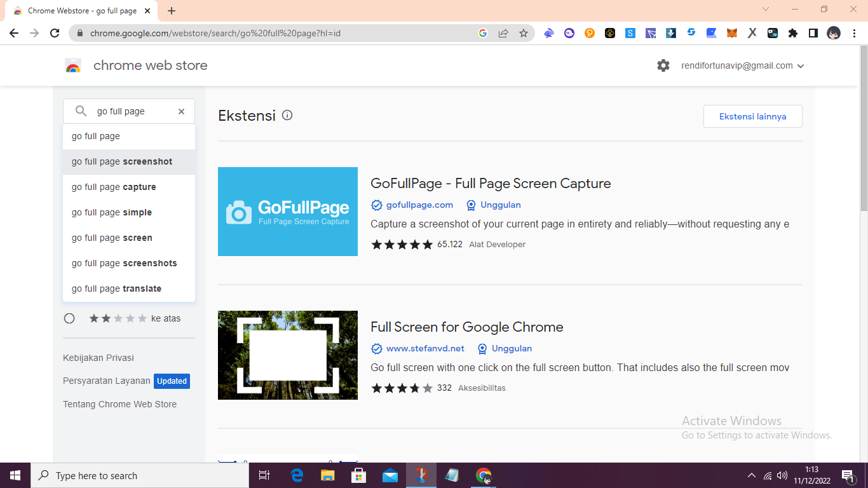This screenshot has width=868, height=488.
Task: Open GoFullPage - Full Page Screen Capture title
Action: coord(491,184)
